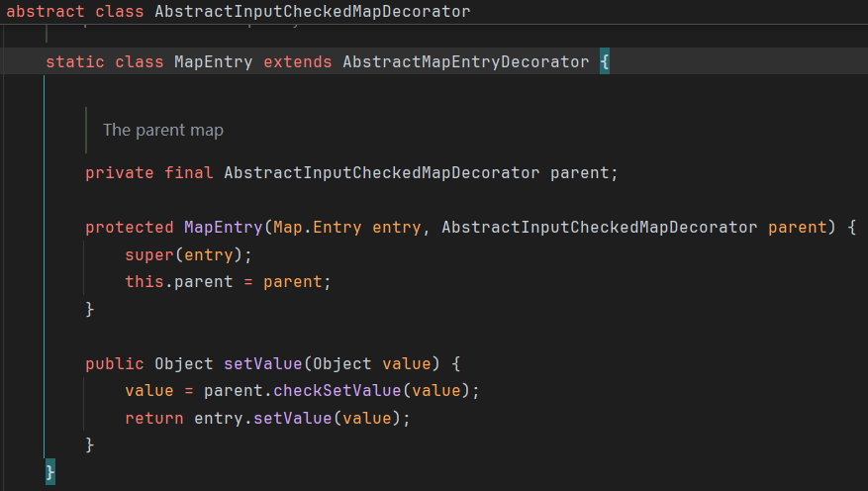868x491 pixels.
Task: Click the rendered comment 'The parent map'
Action: [162, 130]
